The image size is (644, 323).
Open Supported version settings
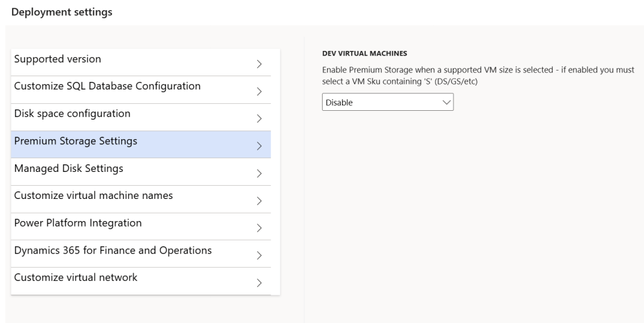[x=58, y=59]
